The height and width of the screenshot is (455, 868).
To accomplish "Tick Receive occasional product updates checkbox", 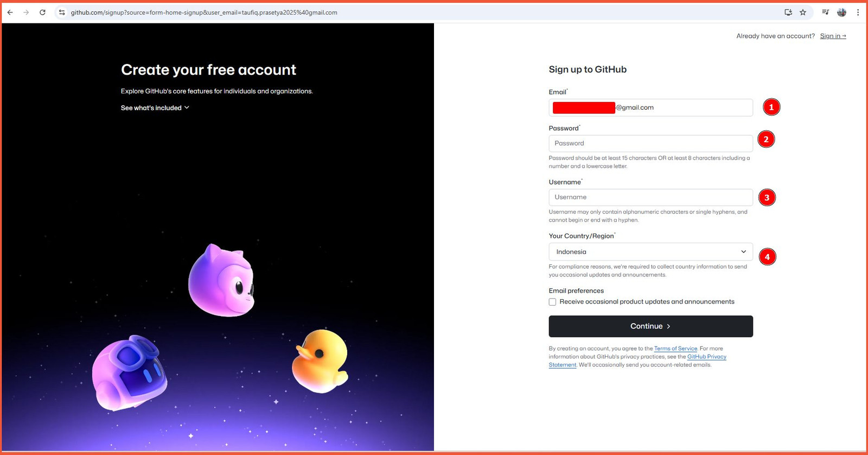I will [x=552, y=302].
